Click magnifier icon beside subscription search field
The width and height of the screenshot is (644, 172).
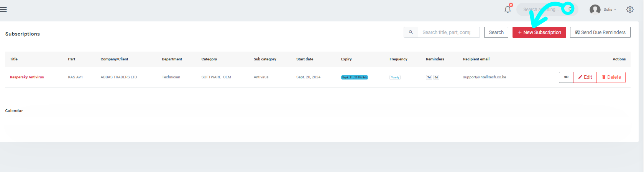click(x=411, y=32)
